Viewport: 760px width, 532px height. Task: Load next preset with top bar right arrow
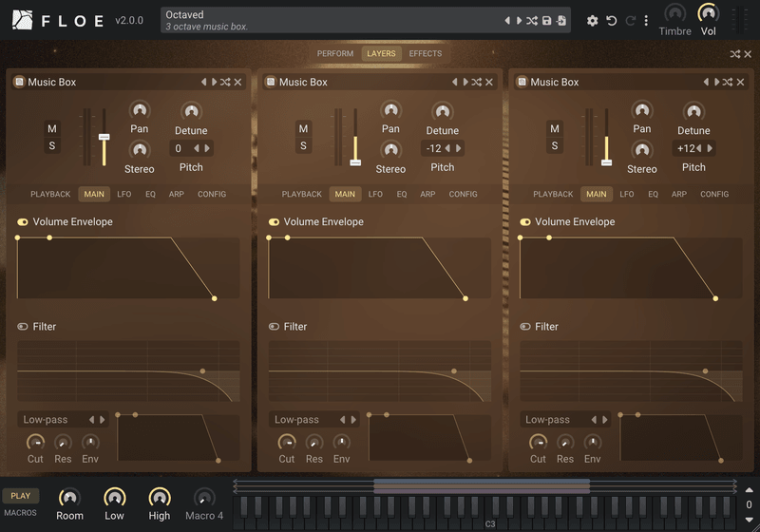[519, 20]
